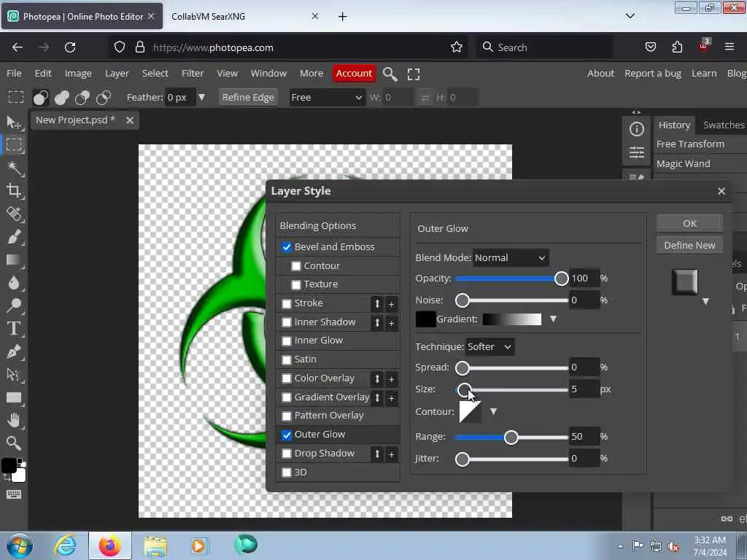Open the Layer menu

coord(117,74)
